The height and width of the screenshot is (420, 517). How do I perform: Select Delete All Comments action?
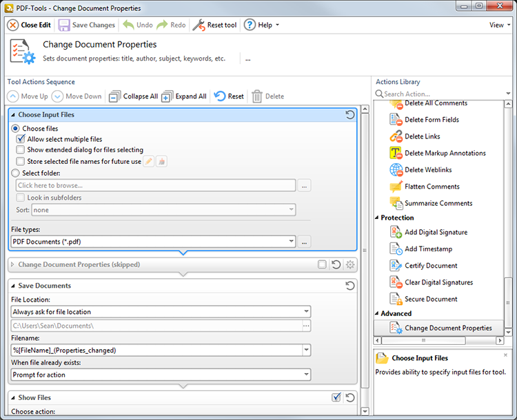[436, 103]
